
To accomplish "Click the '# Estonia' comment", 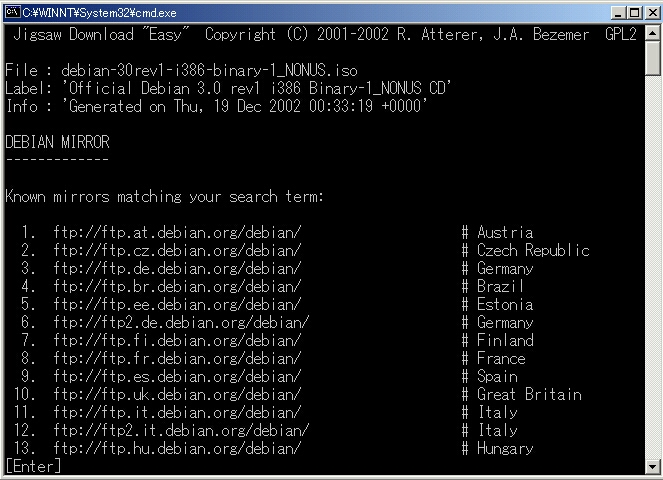I will [497, 304].
